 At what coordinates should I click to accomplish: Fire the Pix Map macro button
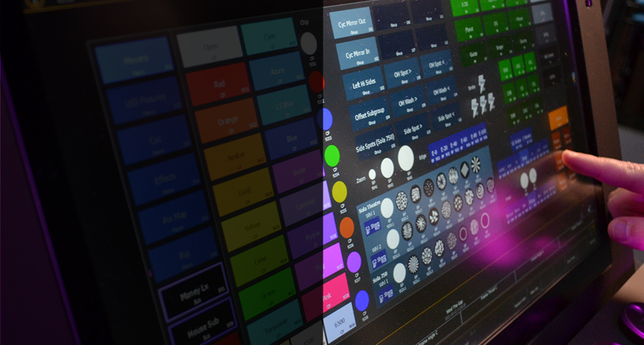(x=174, y=217)
